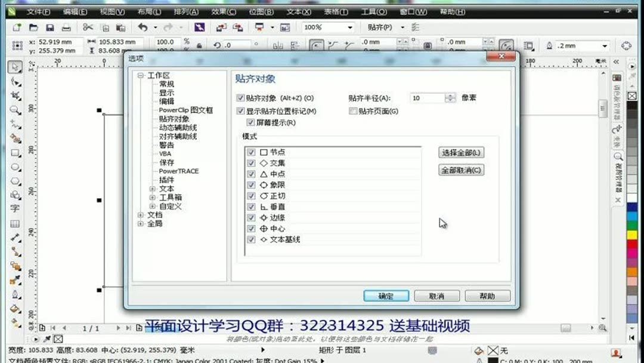Image resolution: width=644 pixels, height=363 pixels.
Task: Open the 100% zoom level dropdown
Action: (x=351, y=27)
